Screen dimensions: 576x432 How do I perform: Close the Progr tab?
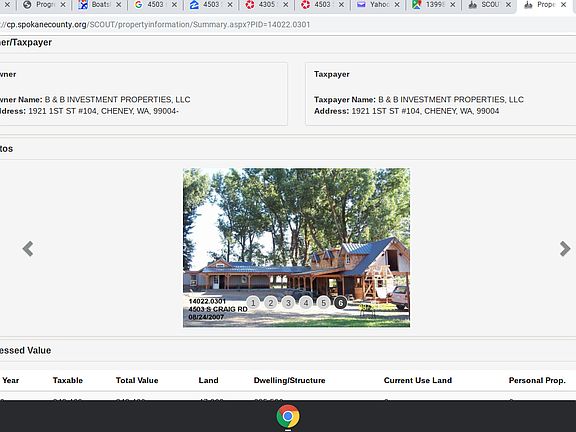pos(63,5)
